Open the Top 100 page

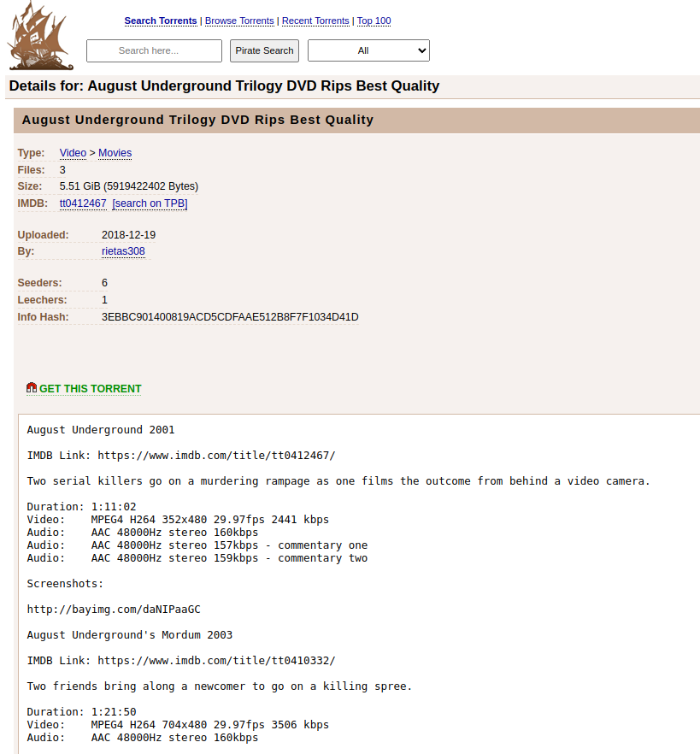pyautogui.click(x=374, y=21)
